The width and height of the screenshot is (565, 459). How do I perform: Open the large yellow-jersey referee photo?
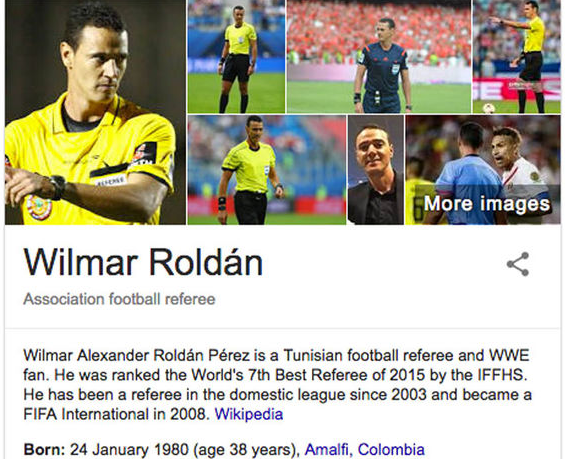tap(95, 112)
